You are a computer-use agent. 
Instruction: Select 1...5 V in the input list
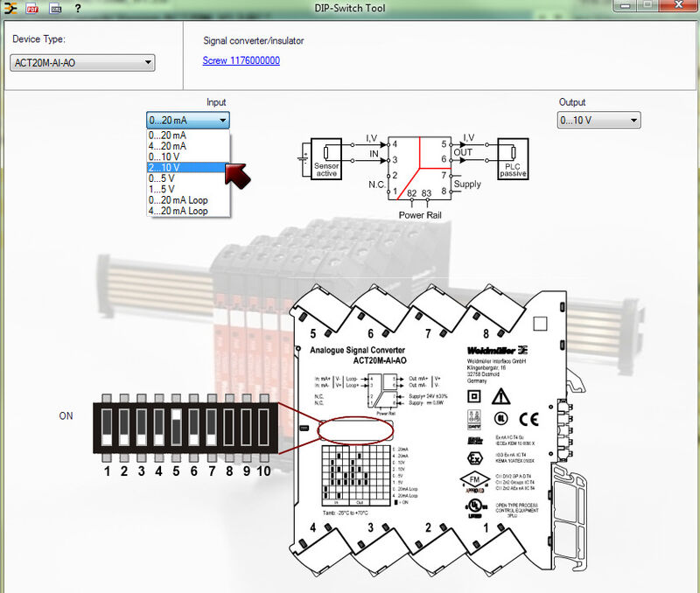pos(162,189)
